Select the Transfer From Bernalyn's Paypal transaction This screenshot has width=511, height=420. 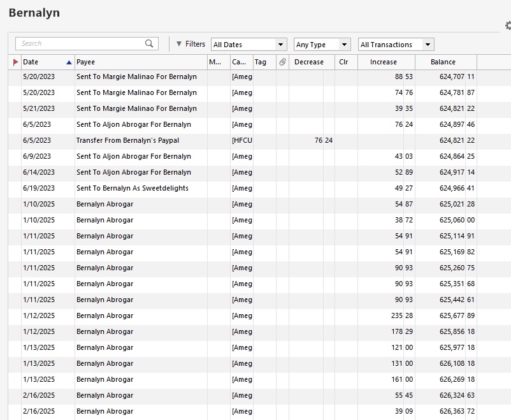[x=127, y=140]
